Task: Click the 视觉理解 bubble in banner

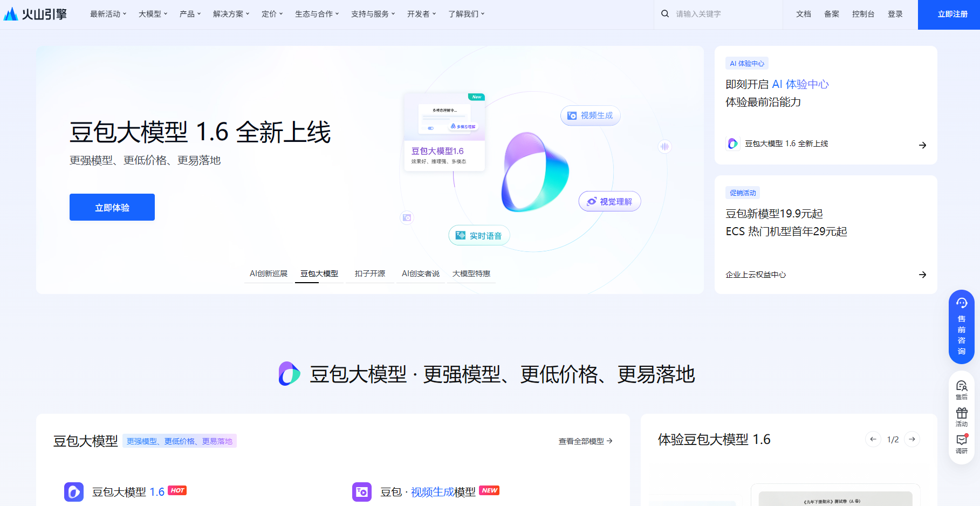Action: [x=609, y=201]
